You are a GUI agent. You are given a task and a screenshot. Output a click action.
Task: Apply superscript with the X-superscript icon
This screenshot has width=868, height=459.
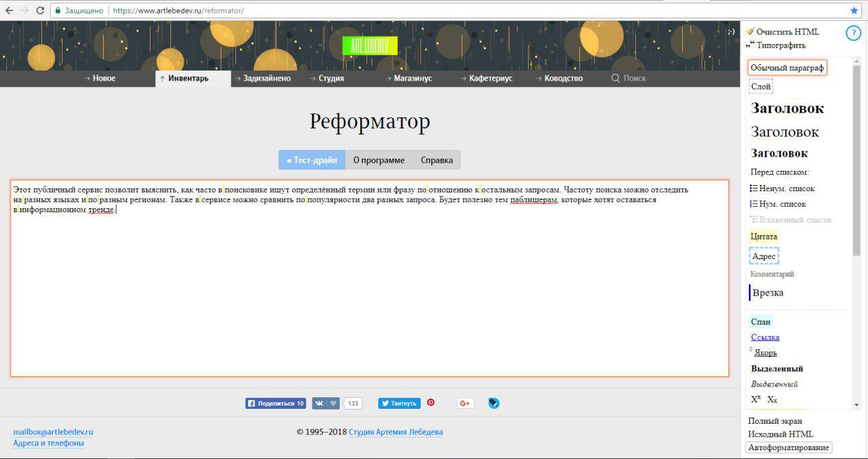click(756, 399)
